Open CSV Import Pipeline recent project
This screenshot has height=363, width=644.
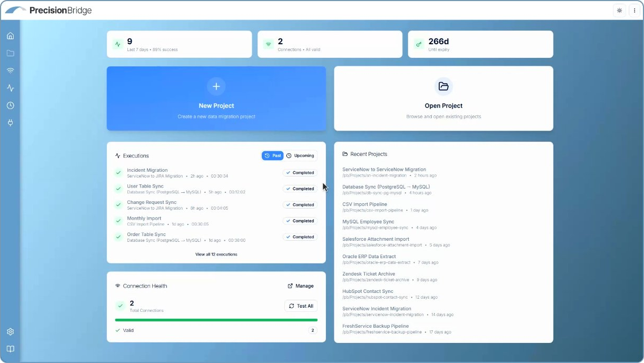point(443,207)
